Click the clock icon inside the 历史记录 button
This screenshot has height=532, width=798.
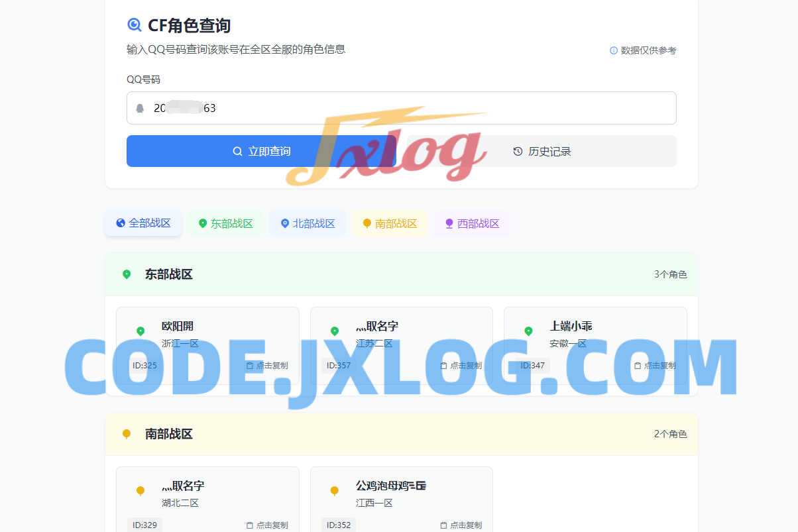click(517, 151)
